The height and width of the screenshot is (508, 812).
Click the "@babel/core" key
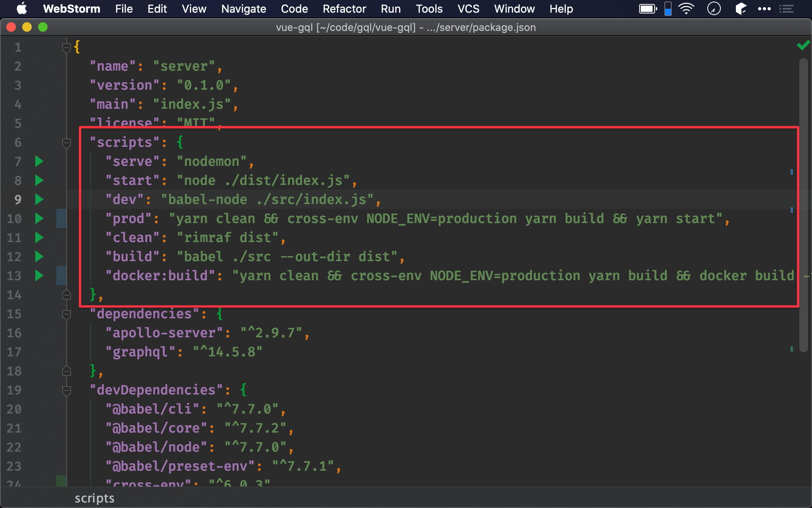click(157, 428)
